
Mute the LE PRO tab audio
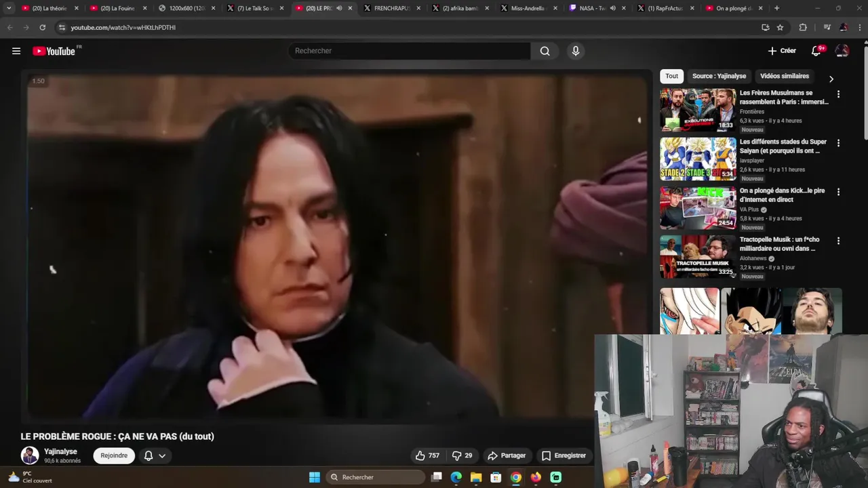339,8
